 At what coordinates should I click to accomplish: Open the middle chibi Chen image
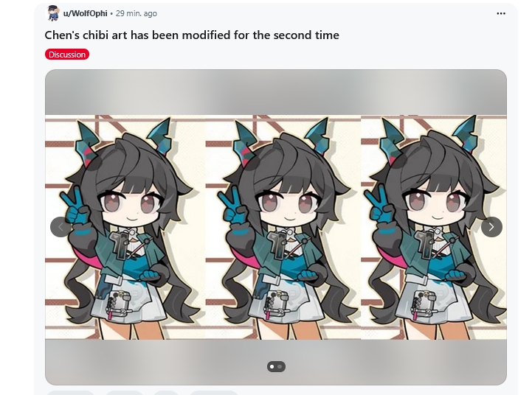pyautogui.click(x=283, y=227)
